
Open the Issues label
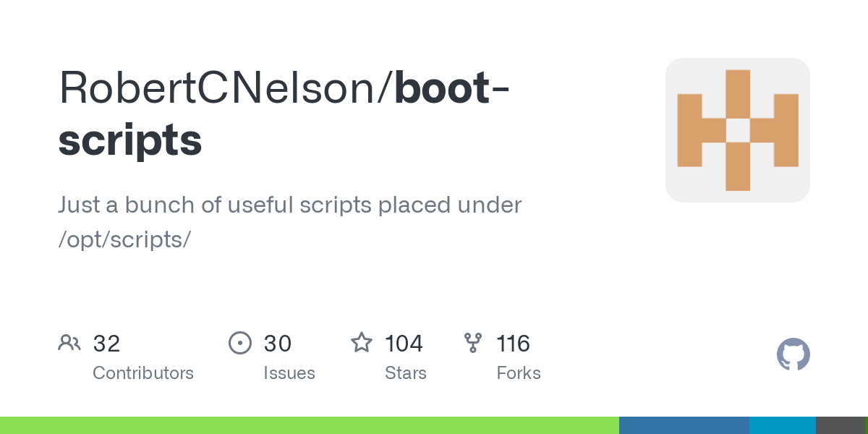289,373
